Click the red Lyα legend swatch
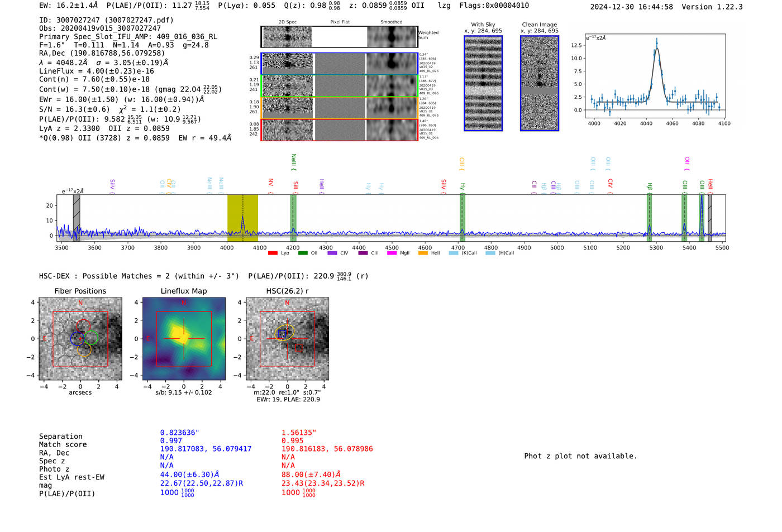Image resolution: width=782 pixels, height=532 pixels. (273, 253)
